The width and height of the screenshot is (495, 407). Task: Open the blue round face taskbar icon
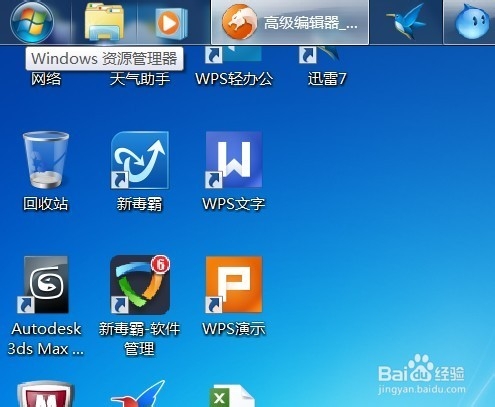pyautogui.click(x=473, y=23)
